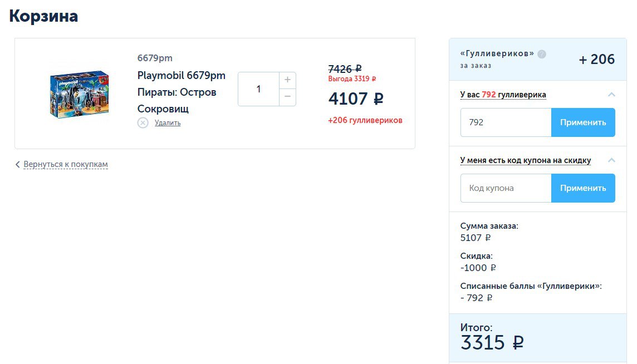Viewport: 637px width, 364px height.
Task: Toggle the У меня есть код купона heading
Action: (x=525, y=160)
